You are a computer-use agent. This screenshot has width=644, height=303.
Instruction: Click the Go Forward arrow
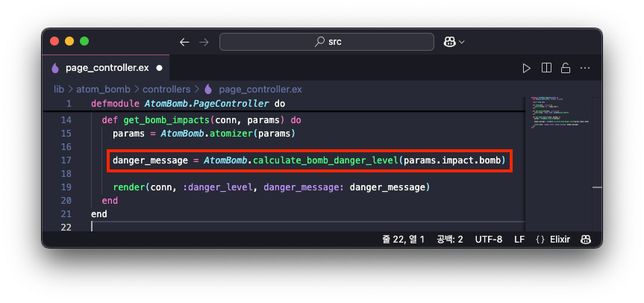204,42
